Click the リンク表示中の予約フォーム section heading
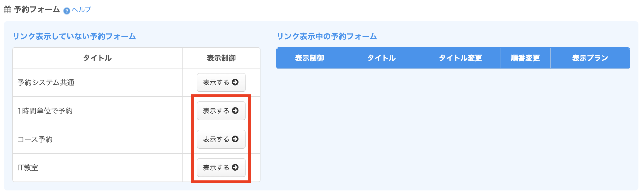The image size is (644, 196). point(327,36)
